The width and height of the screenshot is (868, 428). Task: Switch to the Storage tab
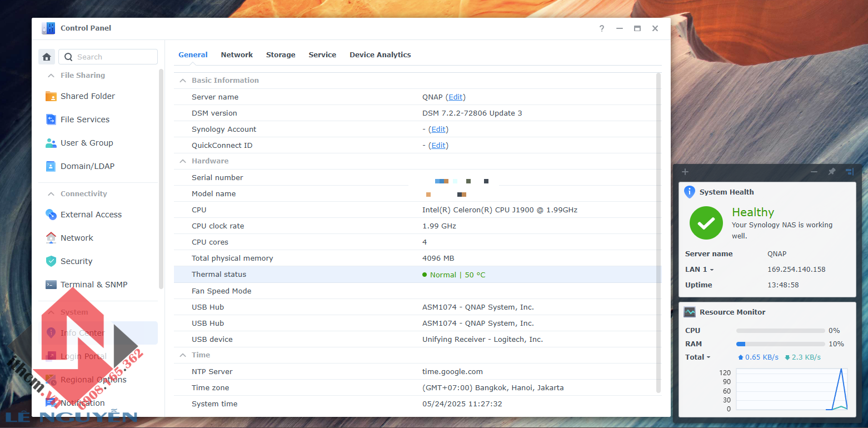click(x=281, y=55)
